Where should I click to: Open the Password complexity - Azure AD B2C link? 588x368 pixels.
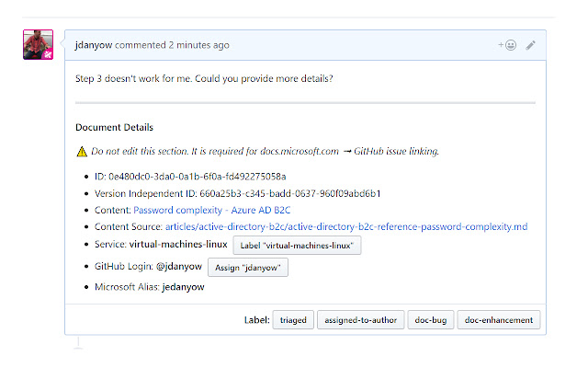pos(205,210)
